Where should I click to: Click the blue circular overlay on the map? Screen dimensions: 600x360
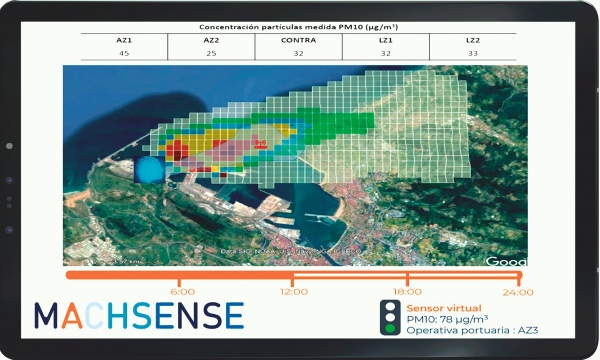(x=150, y=169)
